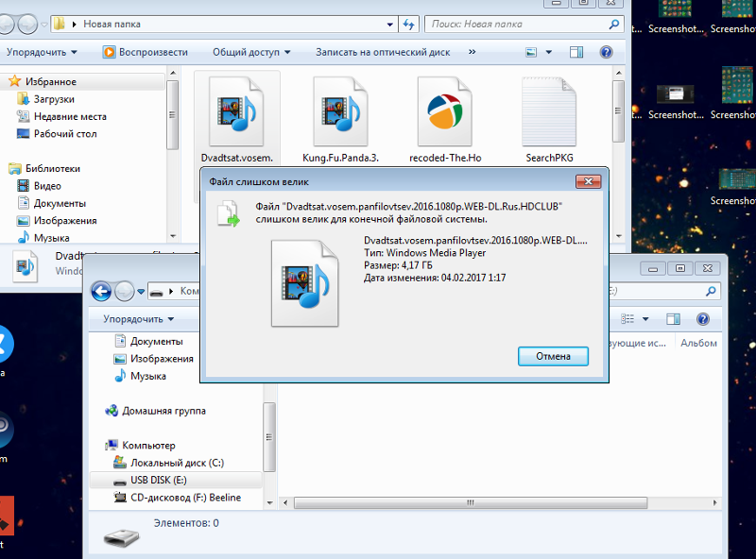This screenshot has height=559, width=756.
Task: Select the recoded-The.Ho file icon
Action: coord(444,111)
